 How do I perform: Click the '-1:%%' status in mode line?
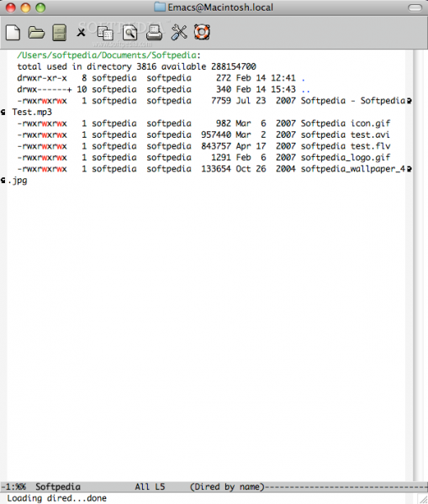(x=13, y=486)
